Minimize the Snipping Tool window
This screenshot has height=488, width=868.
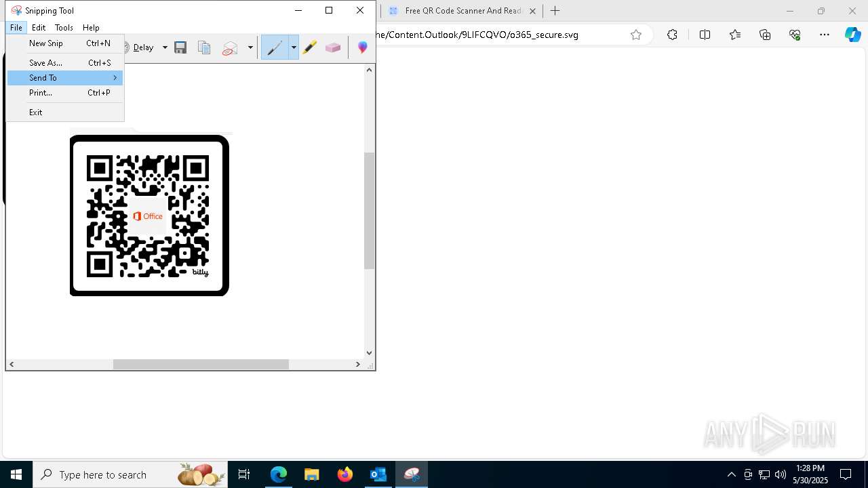point(298,10)
